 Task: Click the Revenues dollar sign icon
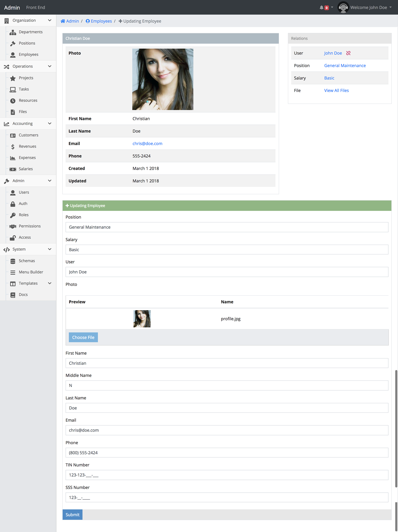[x=13, y=146]
